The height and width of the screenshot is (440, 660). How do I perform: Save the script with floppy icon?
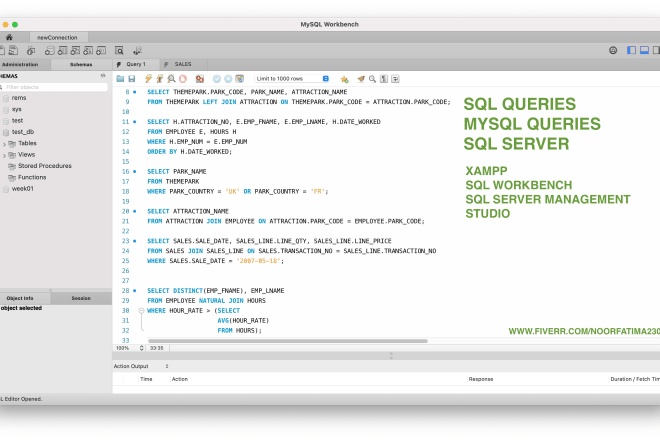[132, 79]
